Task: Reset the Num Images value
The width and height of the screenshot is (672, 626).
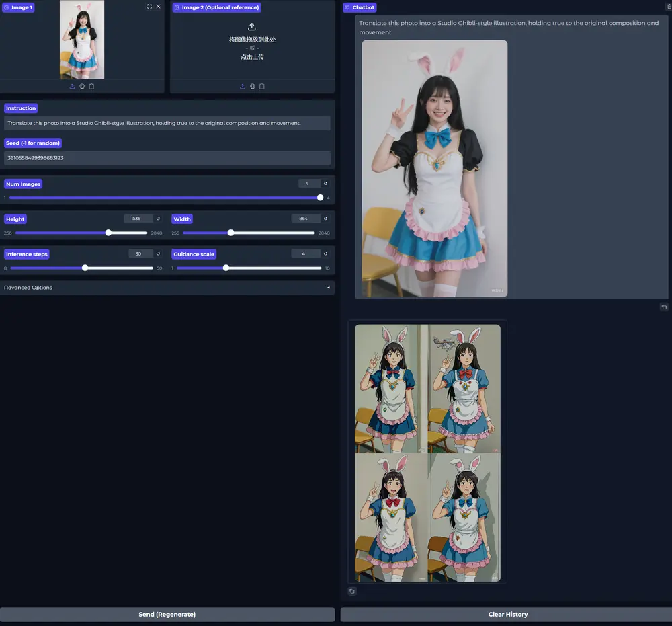Action: pos(325,184)
